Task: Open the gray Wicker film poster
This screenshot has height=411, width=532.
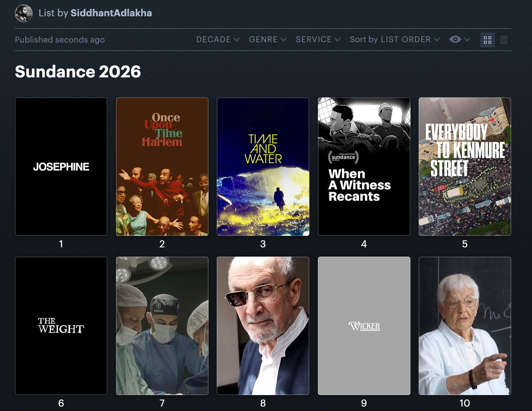Action: click(x=364, y=326)
